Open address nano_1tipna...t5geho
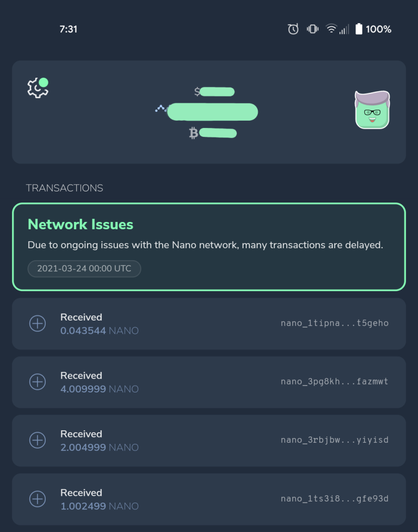418x532 pixels. coord(335,323)
